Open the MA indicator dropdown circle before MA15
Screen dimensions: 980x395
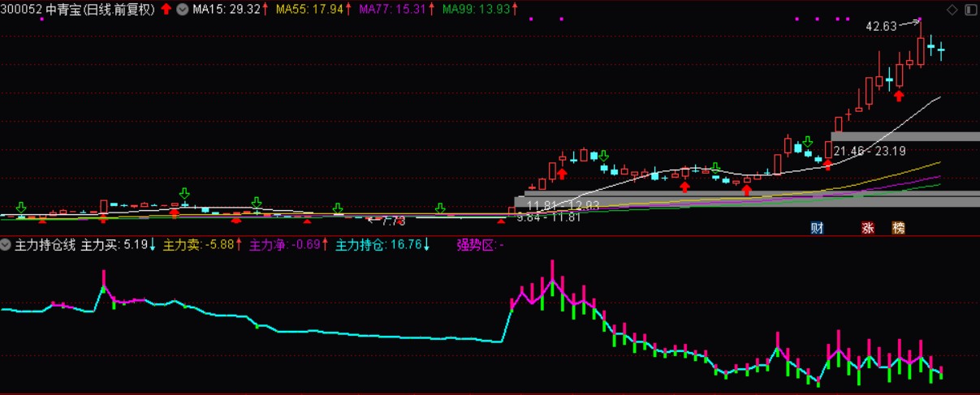(182, 9)
